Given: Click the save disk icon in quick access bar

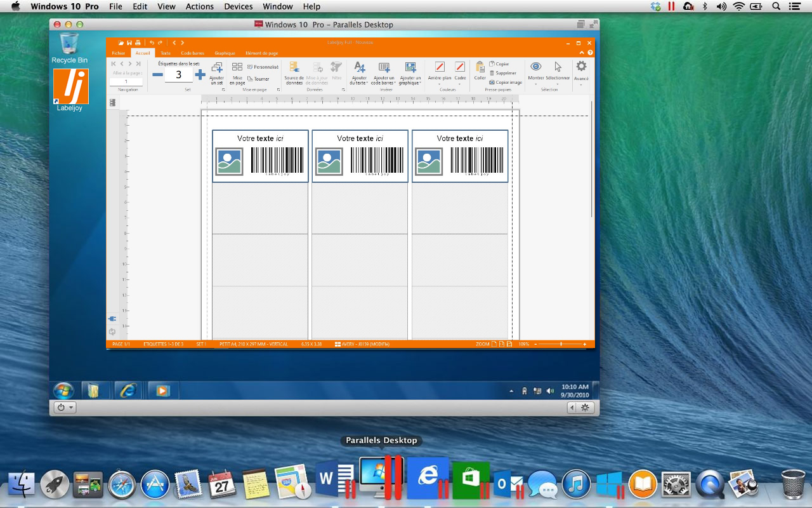Looking at the screenshot, I should point(129,43).
